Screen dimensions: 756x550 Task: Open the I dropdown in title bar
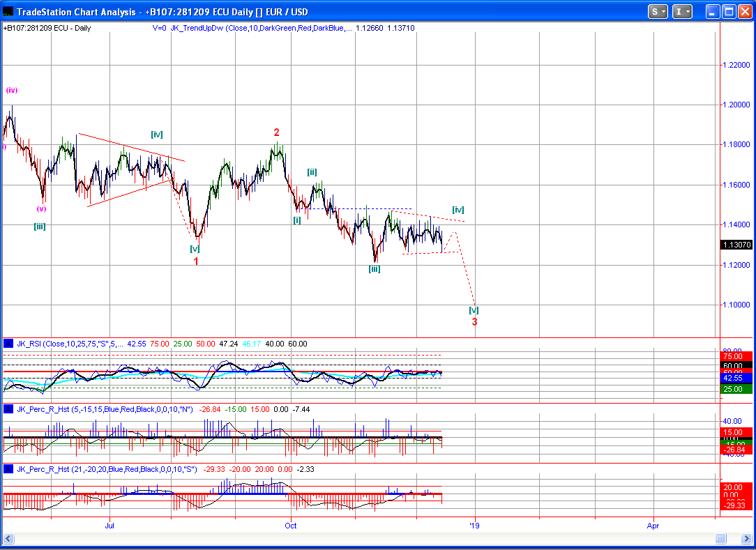[682, 12]
